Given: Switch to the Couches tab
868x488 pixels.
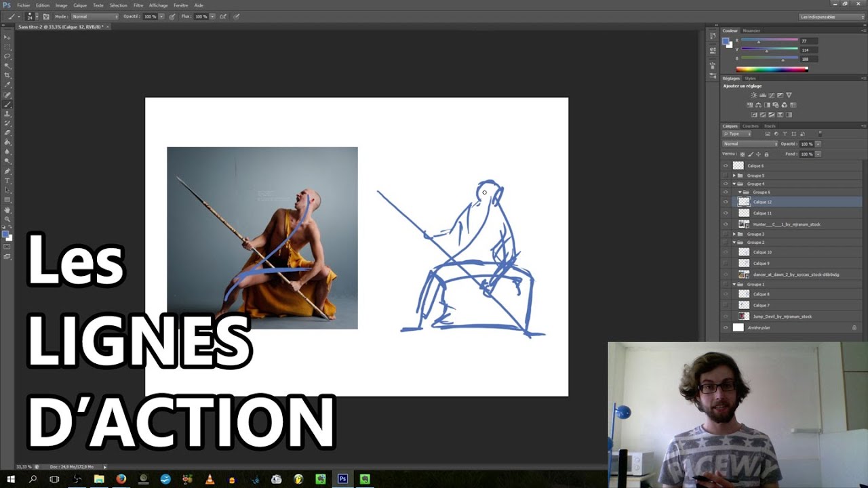Looking at the screenshot, I should pyautogui.click(x=750, y=126).
